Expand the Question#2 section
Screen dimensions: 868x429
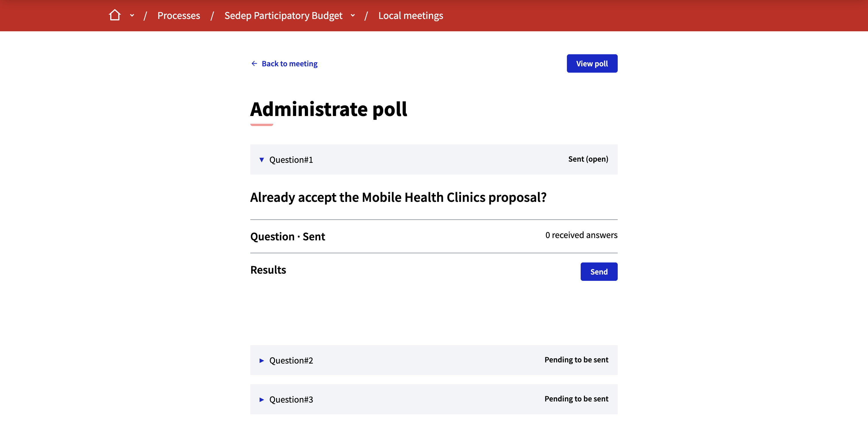pyautogui.click(x=291, y=360)
